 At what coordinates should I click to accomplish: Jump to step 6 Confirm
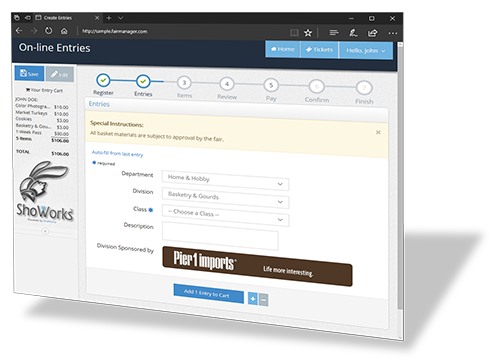click(x=317, y=87)
